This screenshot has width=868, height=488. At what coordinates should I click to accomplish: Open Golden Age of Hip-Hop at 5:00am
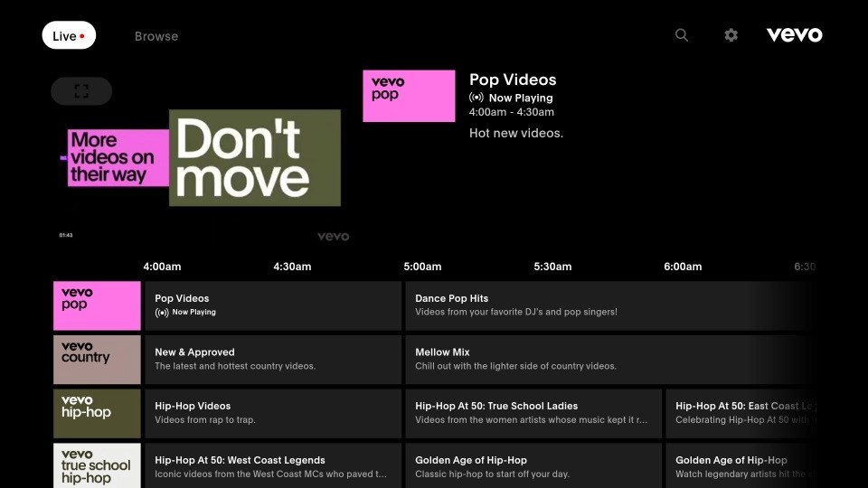[x=533, y=465]
